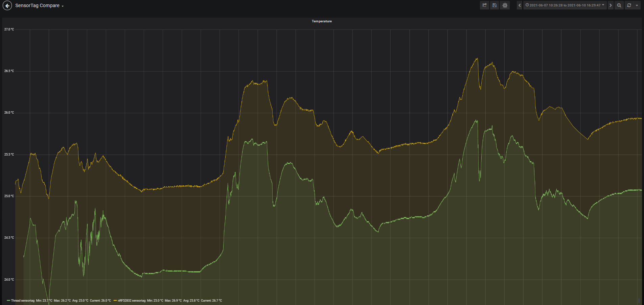Click the 26.0 °C y-axis label

pyautogui.click(x=9, y=113)
